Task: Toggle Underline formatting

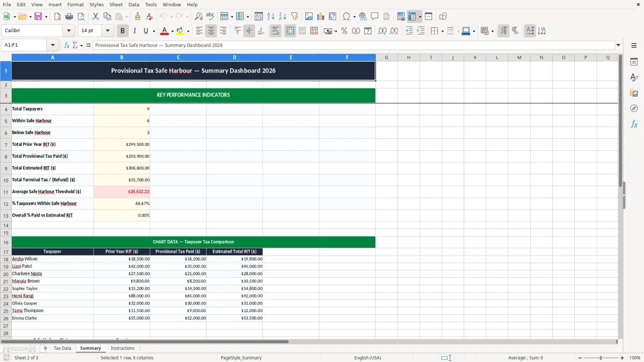Action: 145,31
